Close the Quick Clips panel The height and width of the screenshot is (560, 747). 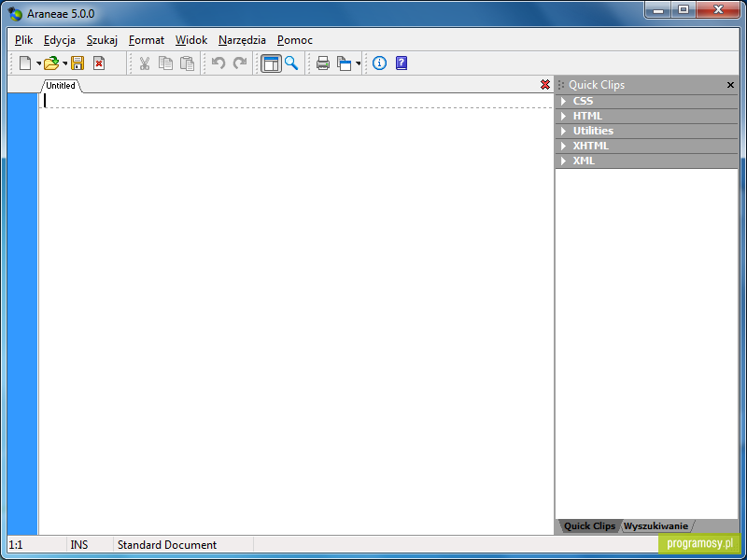(730, 85)
